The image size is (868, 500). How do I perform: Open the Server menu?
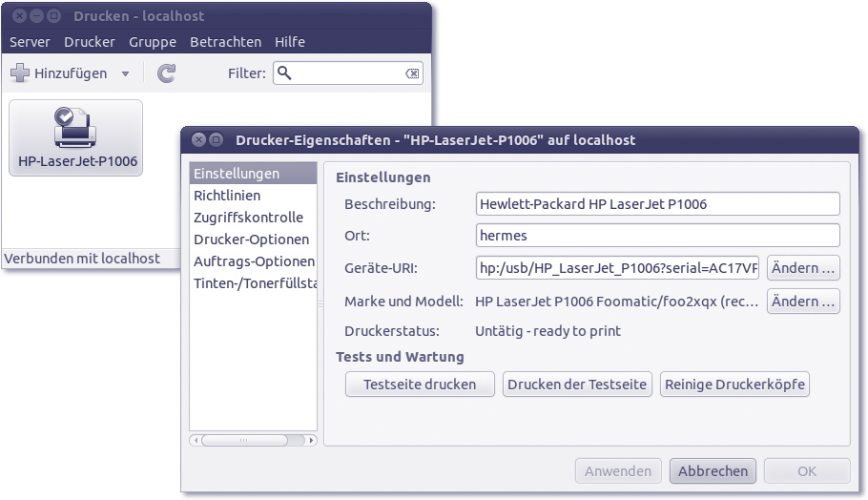pyautogui.click(x=30, y=42)
